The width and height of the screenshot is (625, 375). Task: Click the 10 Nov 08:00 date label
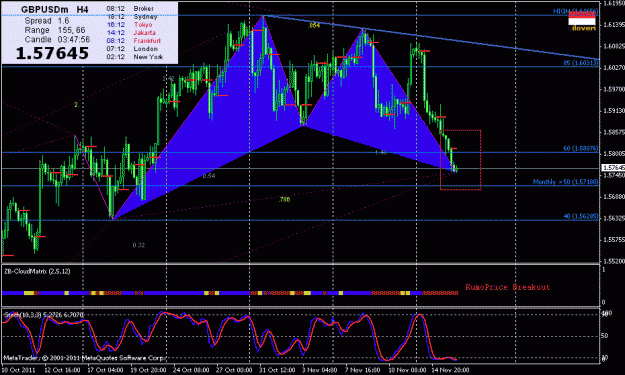click(x=406, y=370)
